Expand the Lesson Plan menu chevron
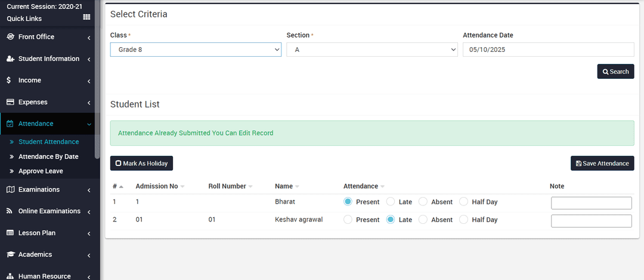Viewport: 644px width, 280px height. [x=89, y=234]
